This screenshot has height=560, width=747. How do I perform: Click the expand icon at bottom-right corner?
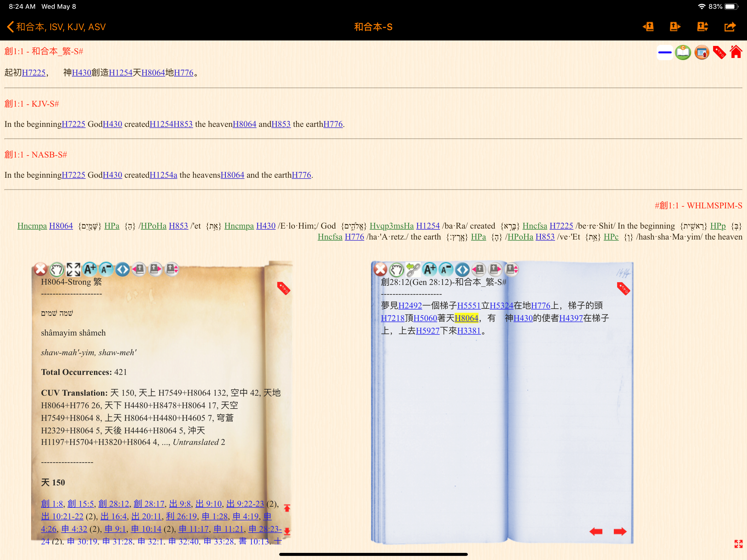[738, 544]
